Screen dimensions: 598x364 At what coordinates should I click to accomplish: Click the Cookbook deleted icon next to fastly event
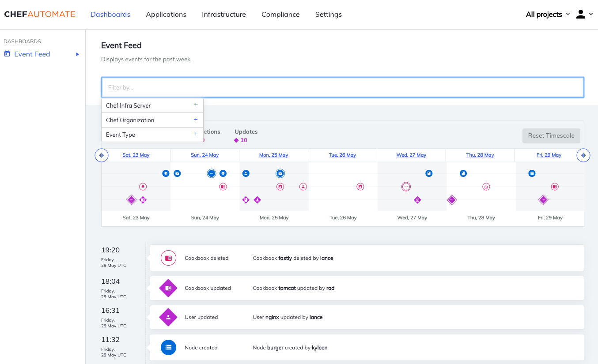click(168, 258)
